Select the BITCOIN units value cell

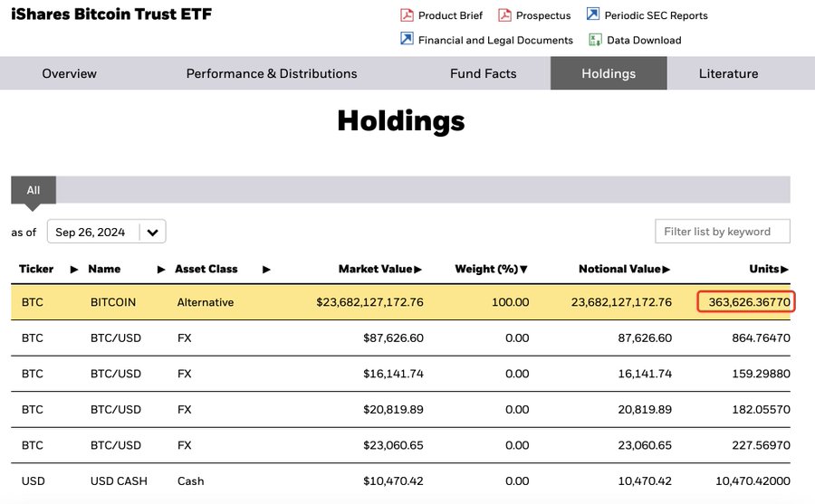click(x=746, y=302)
